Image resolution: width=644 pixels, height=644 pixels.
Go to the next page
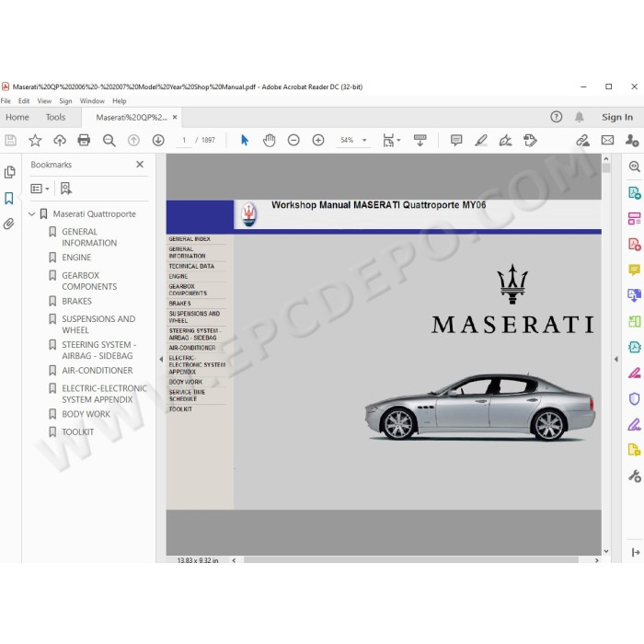158,141
